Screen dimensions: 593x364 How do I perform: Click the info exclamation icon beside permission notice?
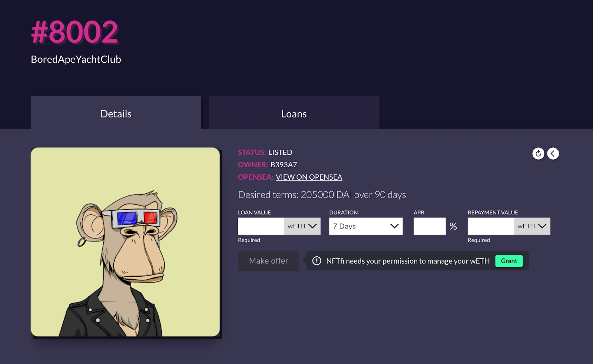317,261
